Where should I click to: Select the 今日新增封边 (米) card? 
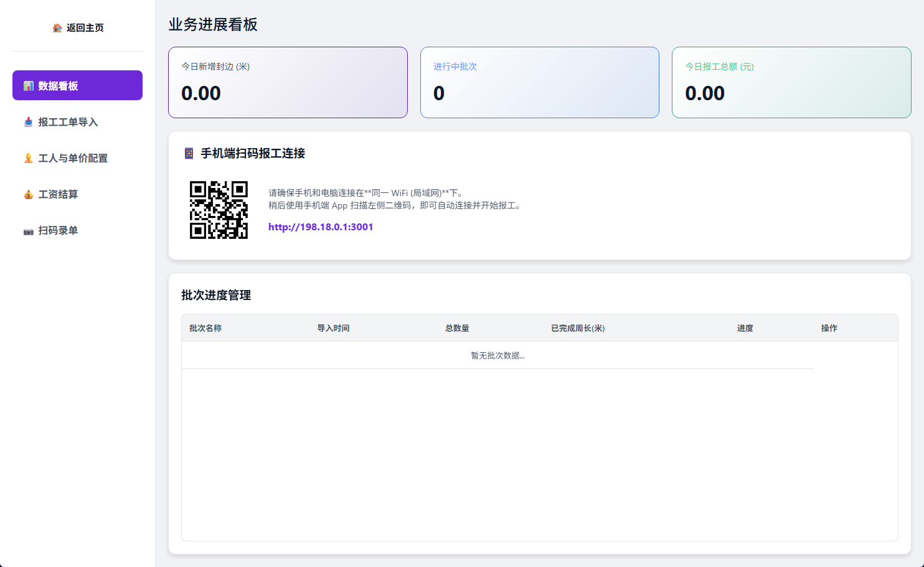288,82
